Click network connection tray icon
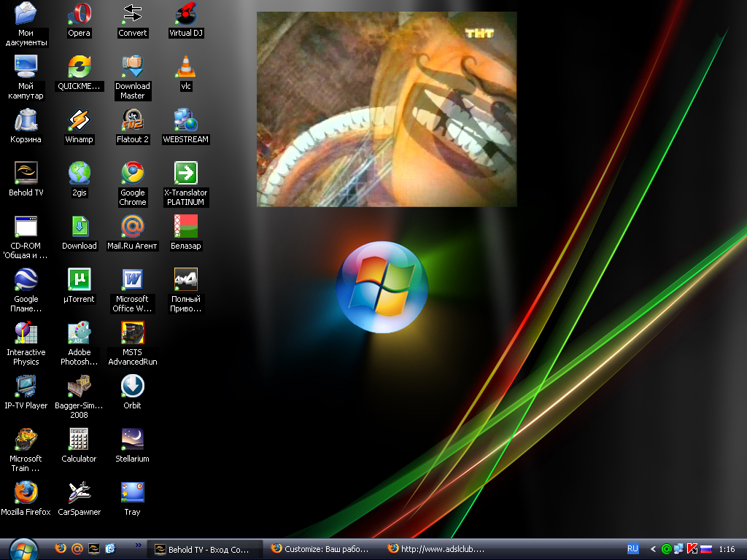Screen dimensions: 747x560 679,549
